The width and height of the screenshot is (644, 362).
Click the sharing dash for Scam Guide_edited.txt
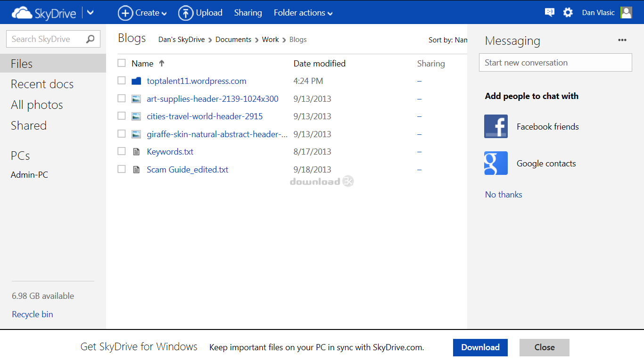(x=420, y=170)
